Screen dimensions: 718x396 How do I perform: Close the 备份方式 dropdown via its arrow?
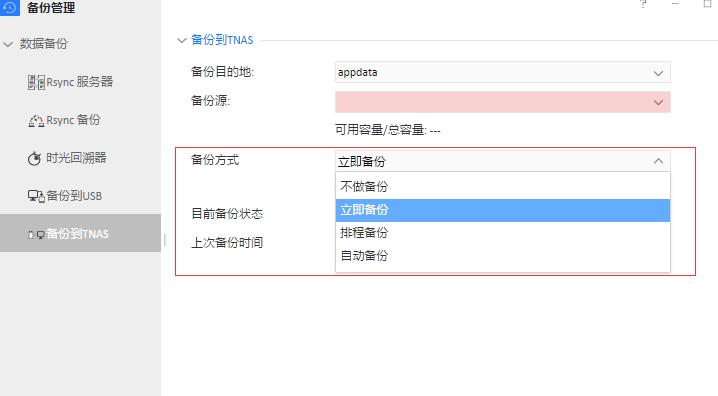tap(658, 161)
